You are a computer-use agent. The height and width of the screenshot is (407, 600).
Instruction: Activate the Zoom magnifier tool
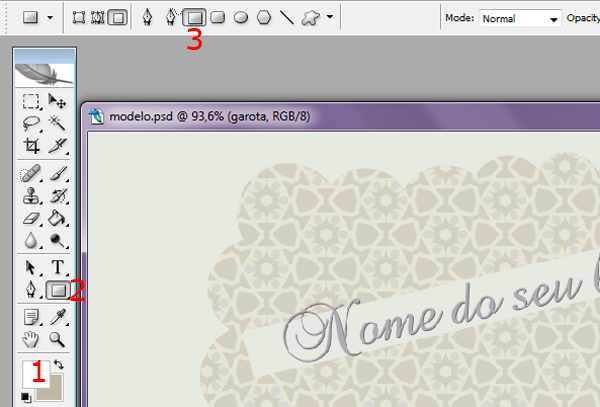pyautogui.click(x=58, y=340)
